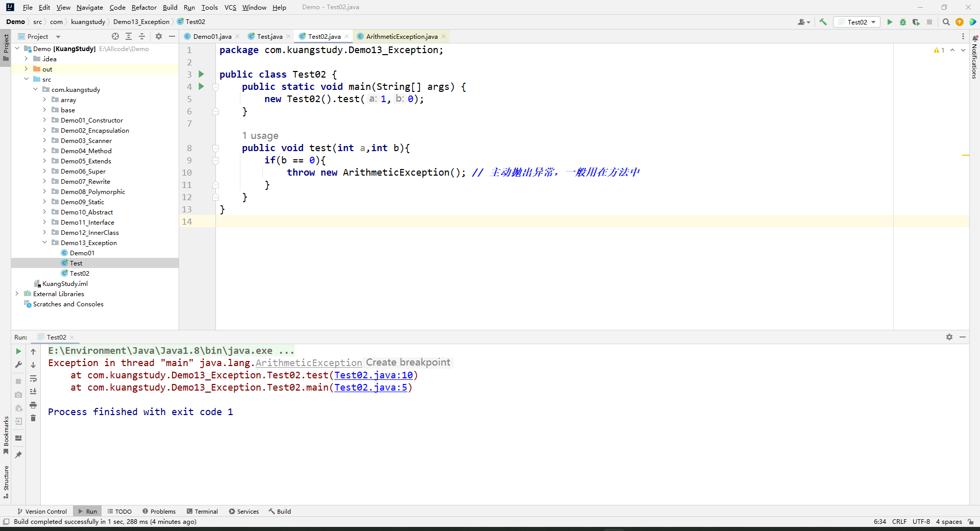Select KuangStudy.iml in the project tree
Image resolution: width=980 pixels, height=531 pixels.
click(x=65, y=283)
